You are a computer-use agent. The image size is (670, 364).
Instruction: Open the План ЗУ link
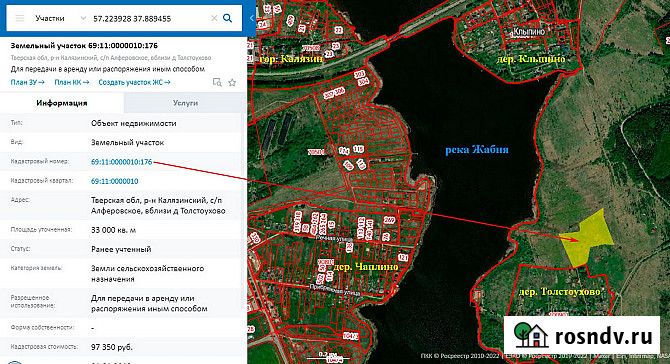(x=27, y=82)
